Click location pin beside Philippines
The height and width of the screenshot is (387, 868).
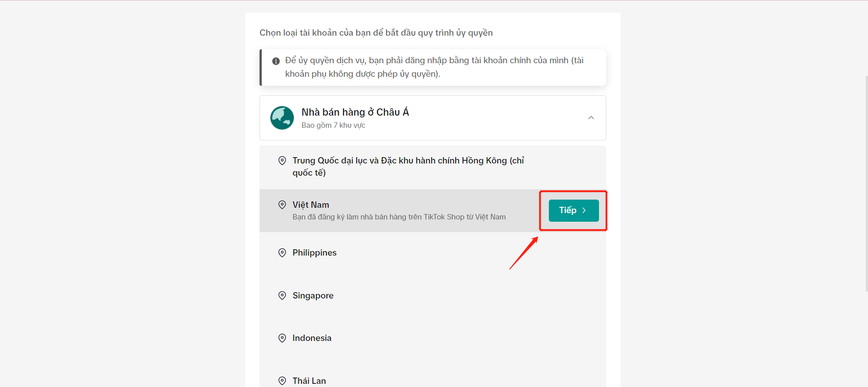coord(282,253)
